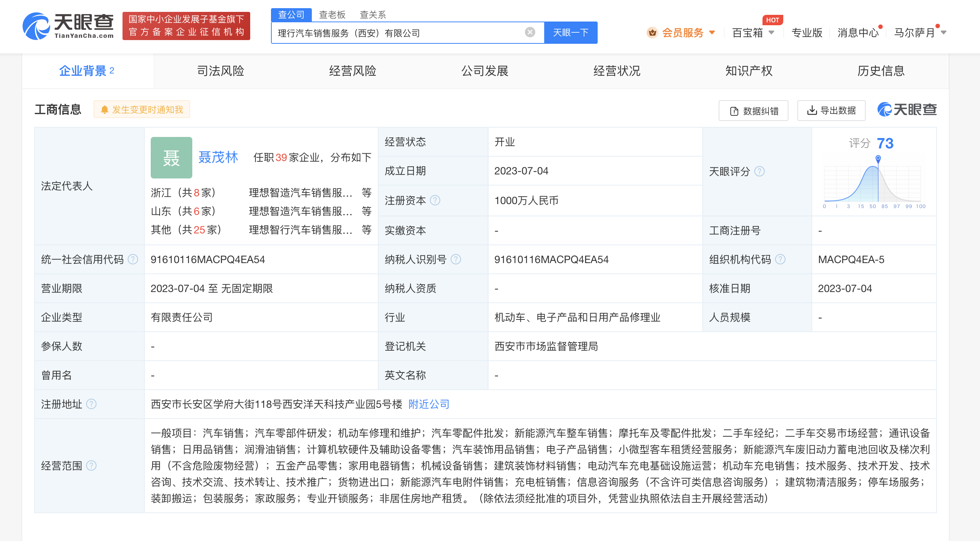Open the 专业版 link
The height and width of the screenshot is (541, 980).
[x=807, y=33]
